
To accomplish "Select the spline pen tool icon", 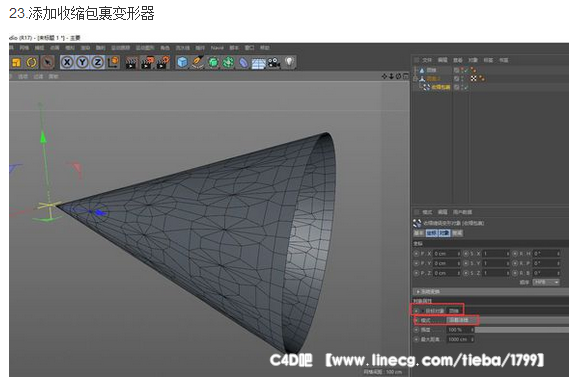I will [198, 62].
